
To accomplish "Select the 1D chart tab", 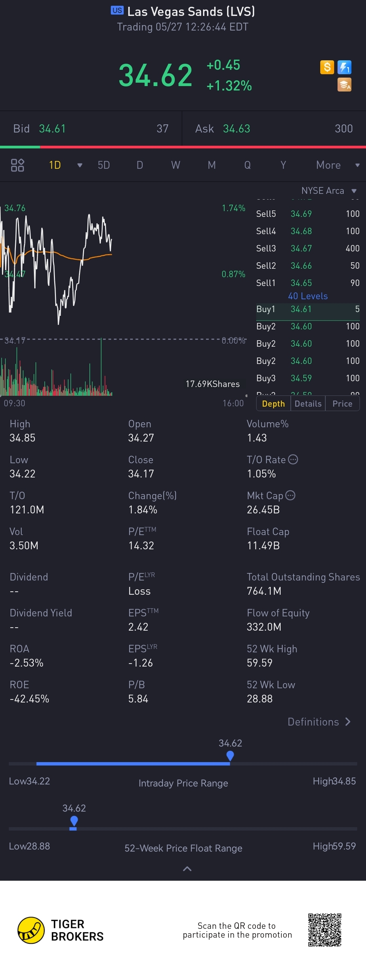I will pos(55,165).
